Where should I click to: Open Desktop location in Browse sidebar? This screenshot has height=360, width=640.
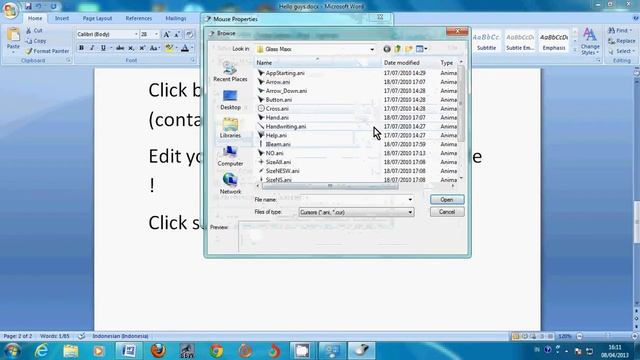[230, 100]
